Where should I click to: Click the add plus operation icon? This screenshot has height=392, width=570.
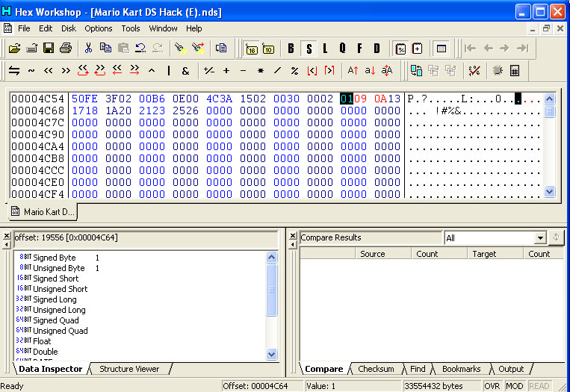[226, 70]
